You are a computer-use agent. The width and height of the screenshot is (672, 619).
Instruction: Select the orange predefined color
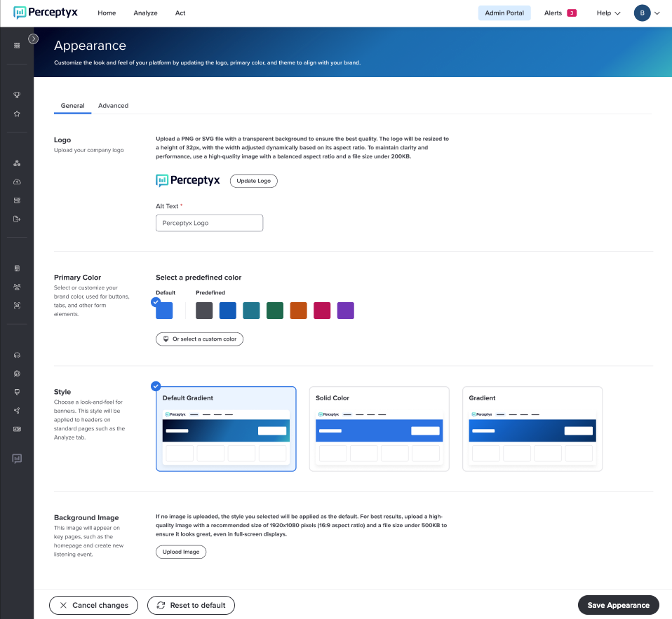[298, 311]
